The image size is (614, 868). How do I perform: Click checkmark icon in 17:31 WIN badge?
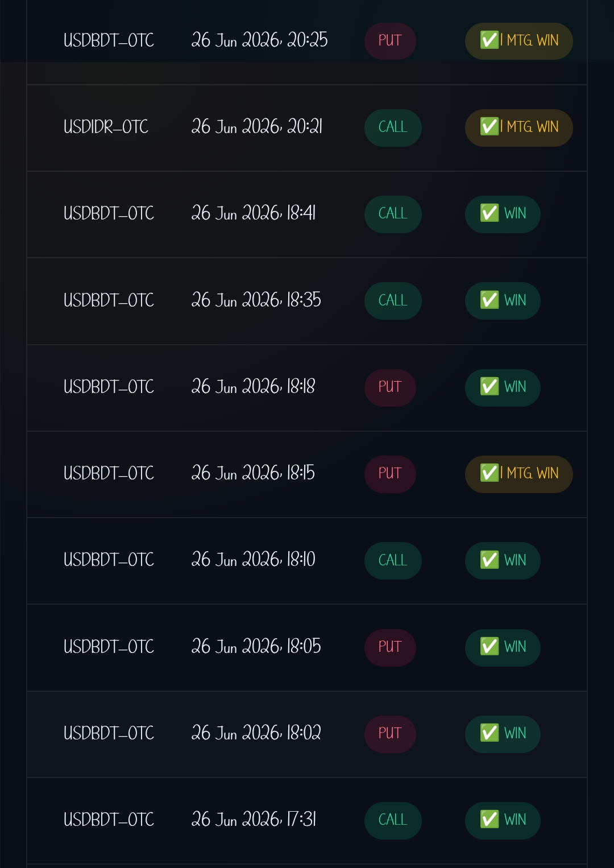click(489, 820)
